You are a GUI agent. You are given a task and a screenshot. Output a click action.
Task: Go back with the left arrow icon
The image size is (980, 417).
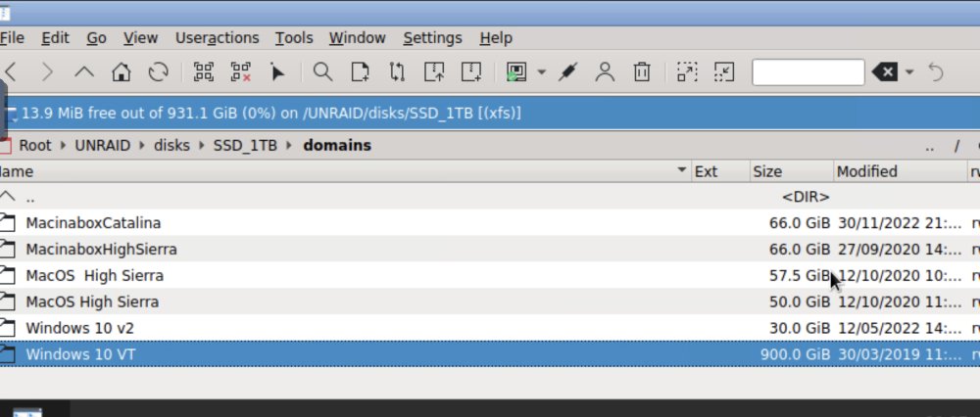point(11,72)
